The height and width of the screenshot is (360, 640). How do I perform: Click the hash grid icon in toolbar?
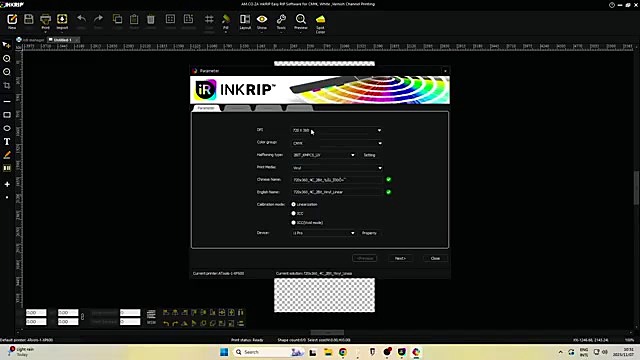(x=209, y=19)
